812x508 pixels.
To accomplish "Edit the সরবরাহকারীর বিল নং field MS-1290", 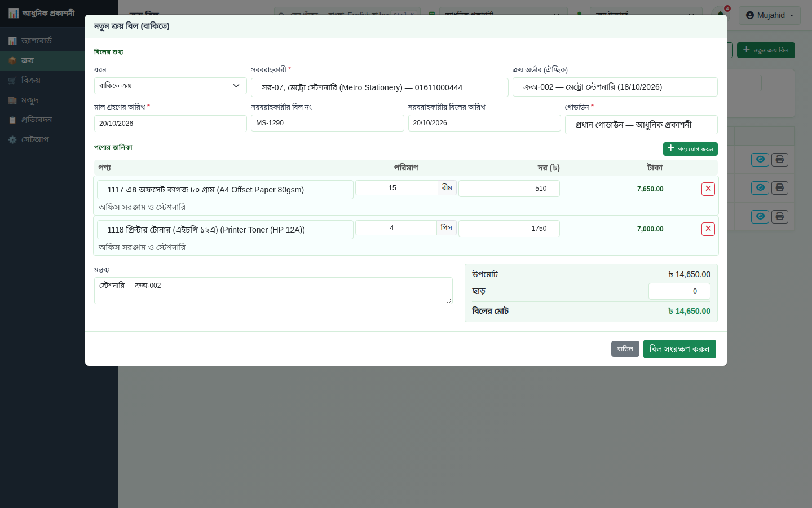I will click(328, 123).
